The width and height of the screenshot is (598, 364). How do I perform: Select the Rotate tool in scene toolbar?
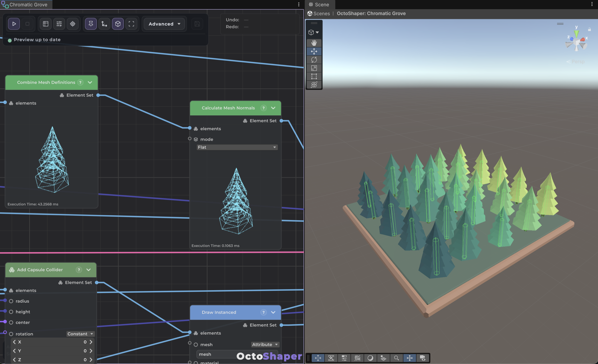pos(314,60)
